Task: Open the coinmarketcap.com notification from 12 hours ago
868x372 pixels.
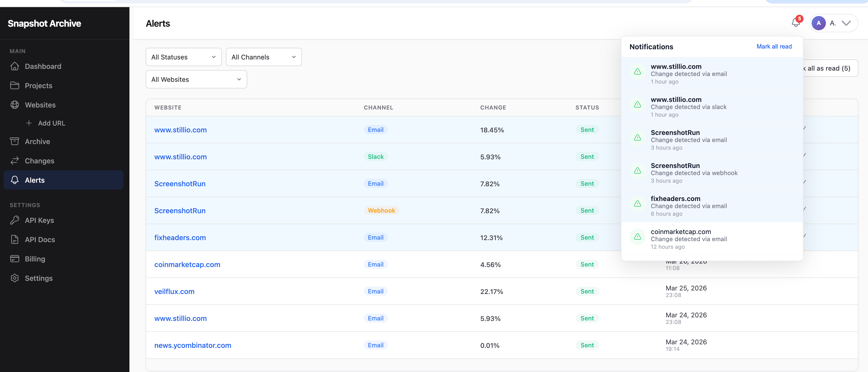Action: coord(712,239)
